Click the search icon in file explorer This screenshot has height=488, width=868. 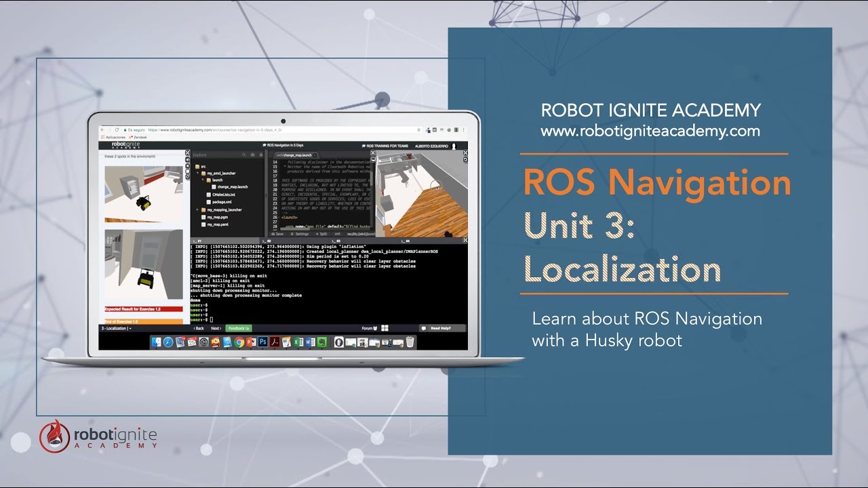pos(243,155)
